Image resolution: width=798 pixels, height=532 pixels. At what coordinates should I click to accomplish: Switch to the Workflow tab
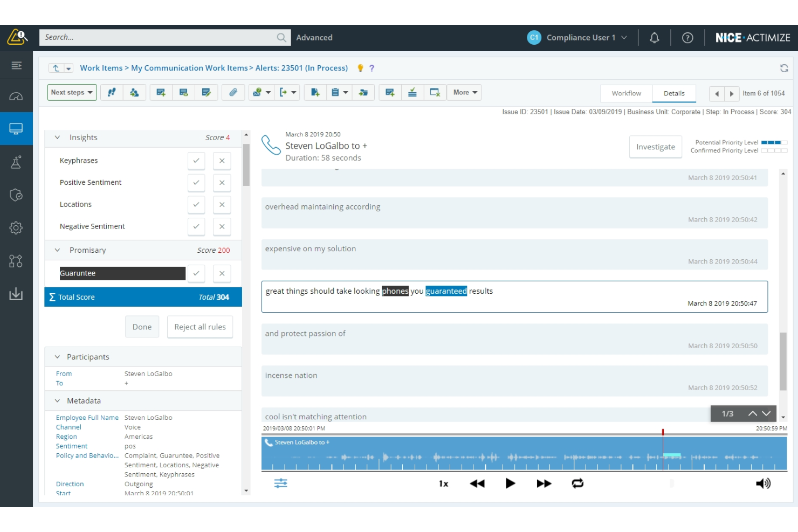(625, 93)
